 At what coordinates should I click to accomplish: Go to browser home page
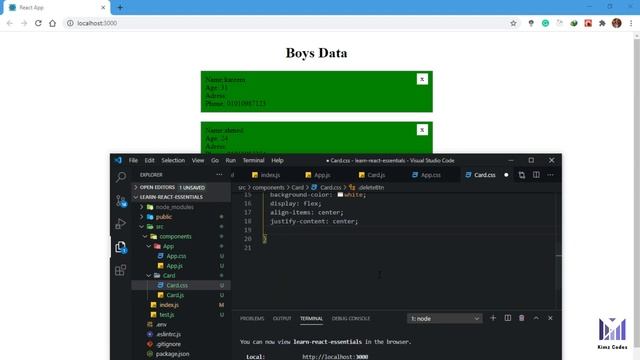click(x=52, y=23)
